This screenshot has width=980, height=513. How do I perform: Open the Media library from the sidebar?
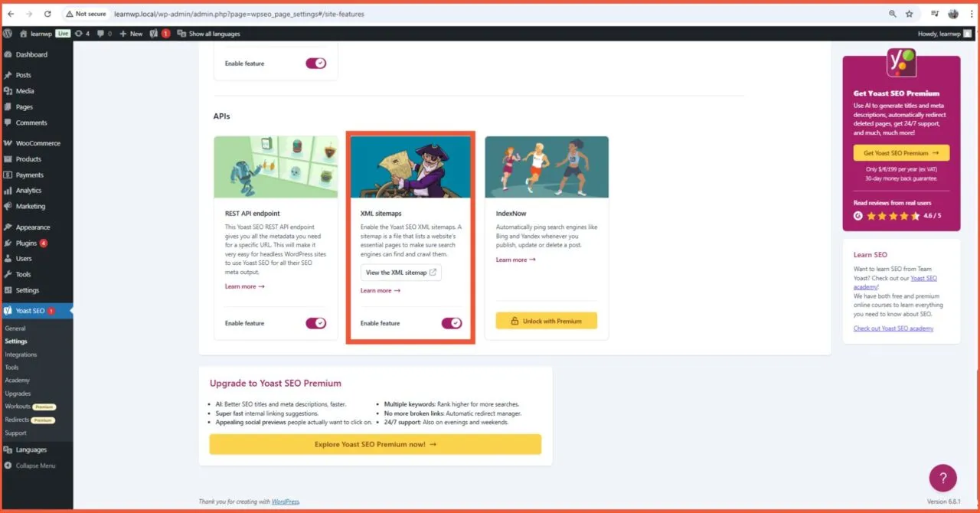25,90
